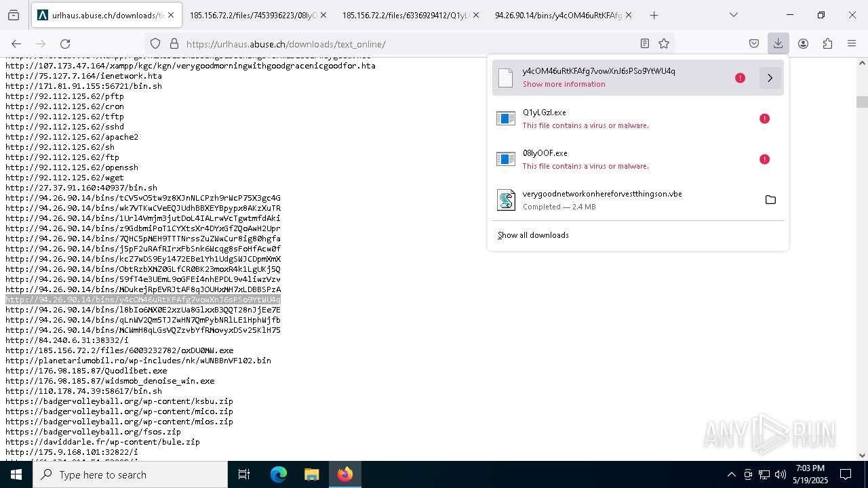The image size is (868, 488).
Task: Open notification center
Action: (x=846, y=474)
